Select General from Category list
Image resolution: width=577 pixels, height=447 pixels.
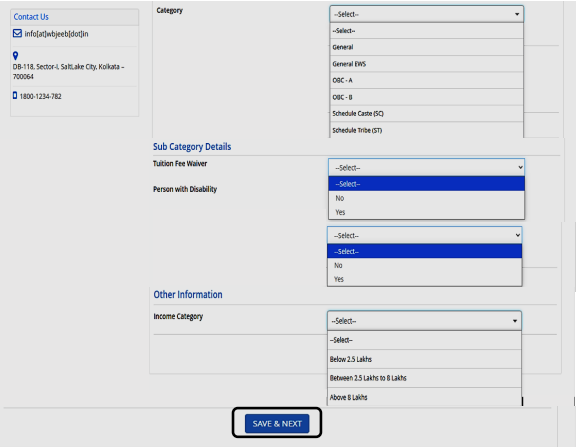tap(426, 47)
